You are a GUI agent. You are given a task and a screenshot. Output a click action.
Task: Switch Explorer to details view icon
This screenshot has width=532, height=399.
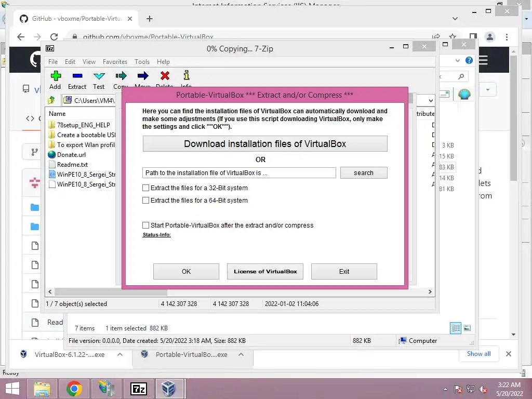pyautogui.click(x=456, y=328)
